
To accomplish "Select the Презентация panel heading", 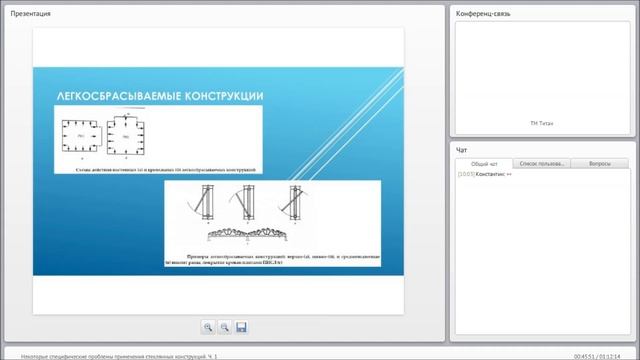I will pyautogui.click(x=31, y=13).
